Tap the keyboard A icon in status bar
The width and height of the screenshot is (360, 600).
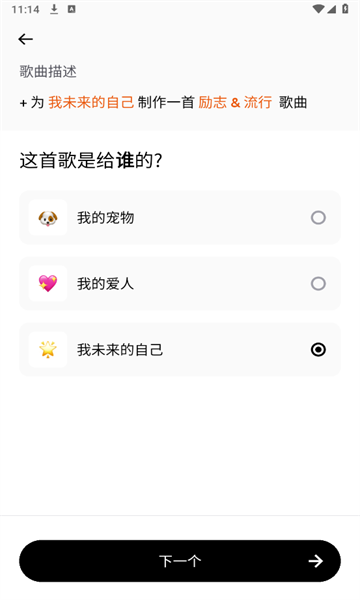coord(72,9)
